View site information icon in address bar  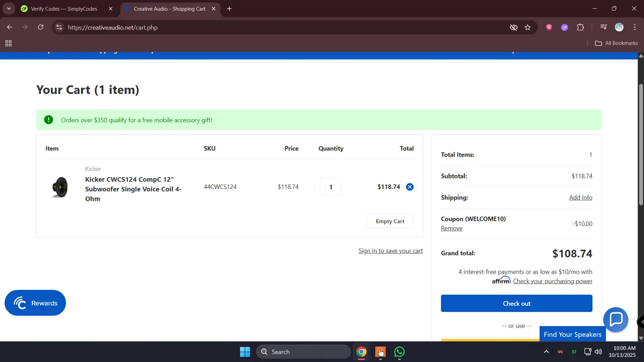(x=59, y=27)
